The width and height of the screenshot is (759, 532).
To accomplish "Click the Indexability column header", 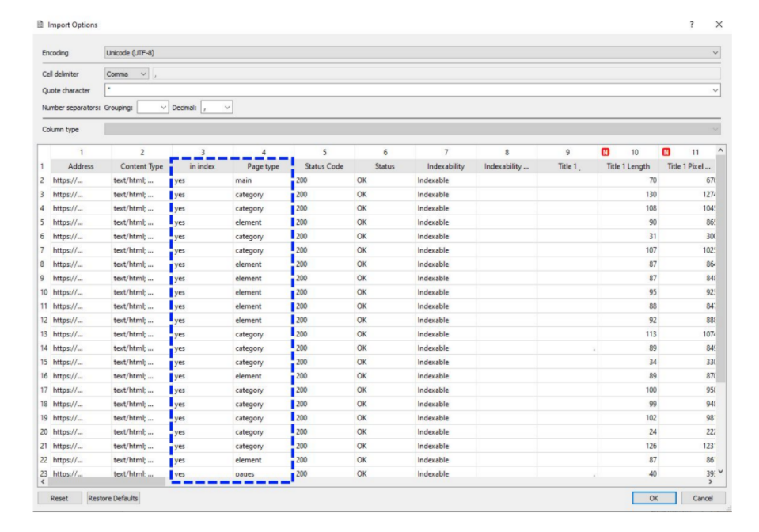I will 446,166.
